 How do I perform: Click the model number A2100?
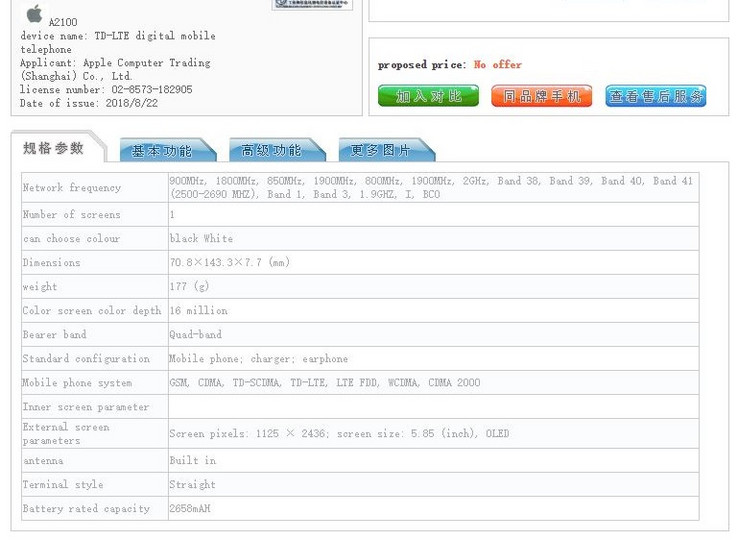point(63,22)
